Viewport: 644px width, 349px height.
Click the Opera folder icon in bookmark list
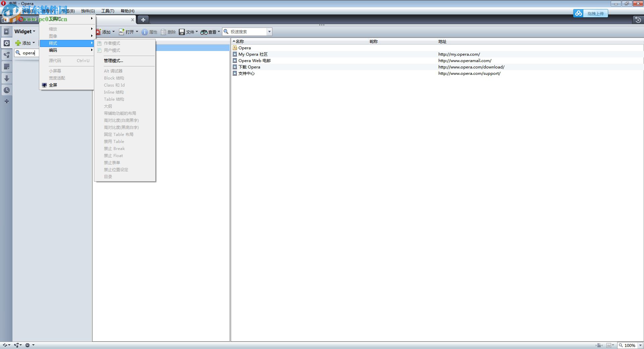point(235,48)
